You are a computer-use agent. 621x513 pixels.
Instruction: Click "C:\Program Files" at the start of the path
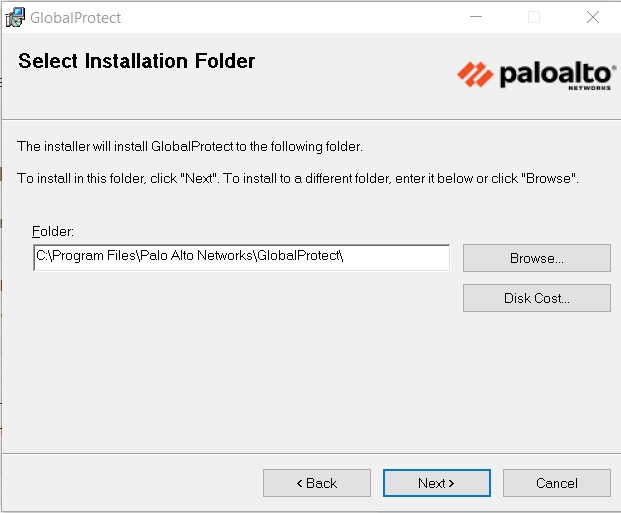(78, 257)
